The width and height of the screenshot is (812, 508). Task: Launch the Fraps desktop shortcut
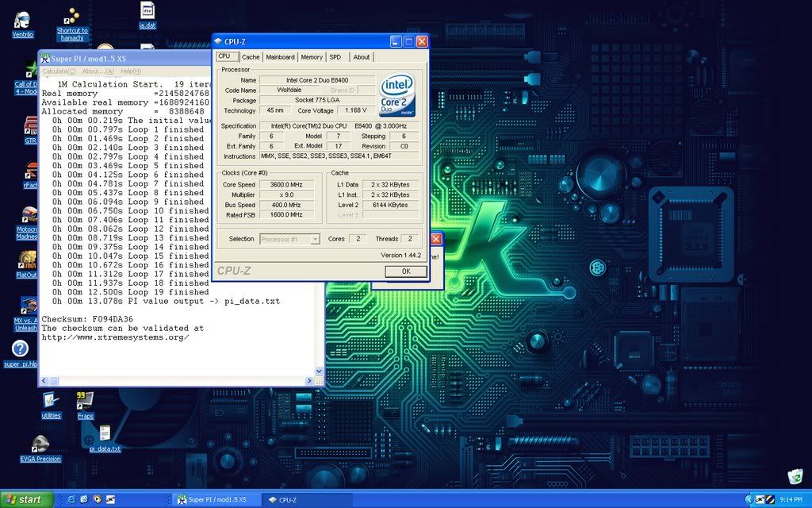[x=86, y=406]
